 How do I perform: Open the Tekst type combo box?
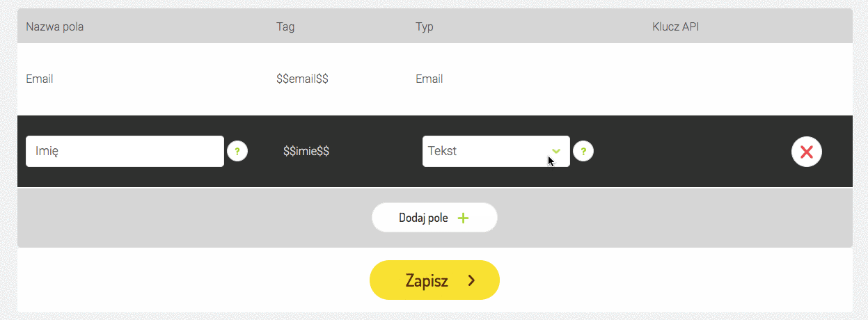coord(496,151)
